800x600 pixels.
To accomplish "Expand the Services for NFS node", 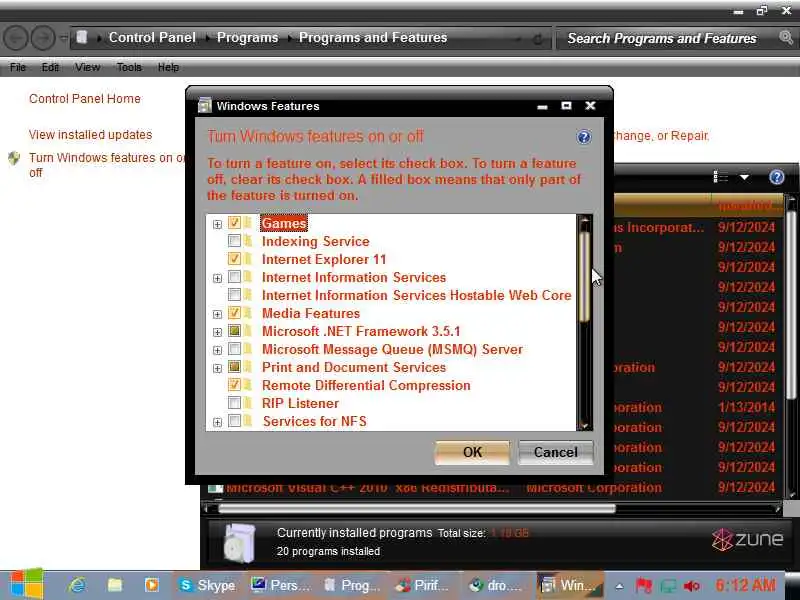I will [x=217, y=422].
